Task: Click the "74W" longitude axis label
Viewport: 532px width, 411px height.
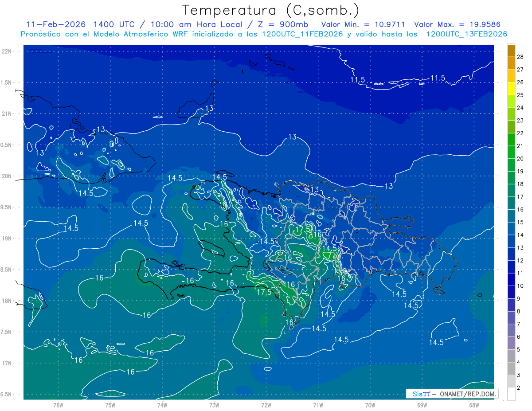Action: (x=162, y=405)
